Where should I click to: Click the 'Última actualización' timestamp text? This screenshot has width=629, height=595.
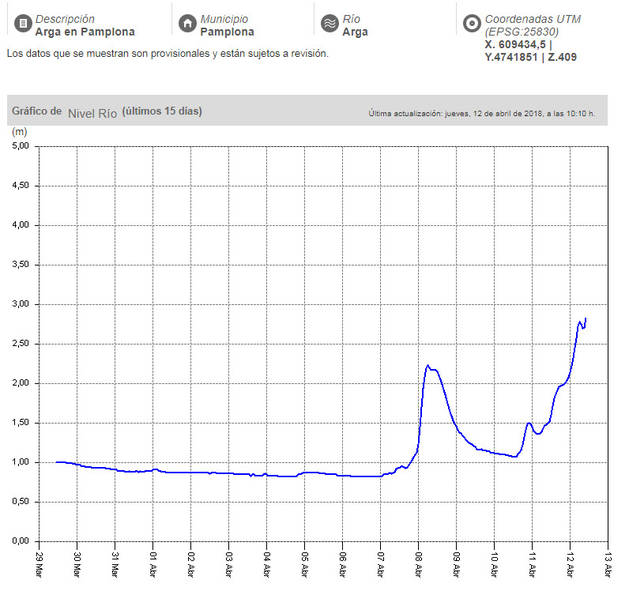pyautogui.click(x=481, y=113)
